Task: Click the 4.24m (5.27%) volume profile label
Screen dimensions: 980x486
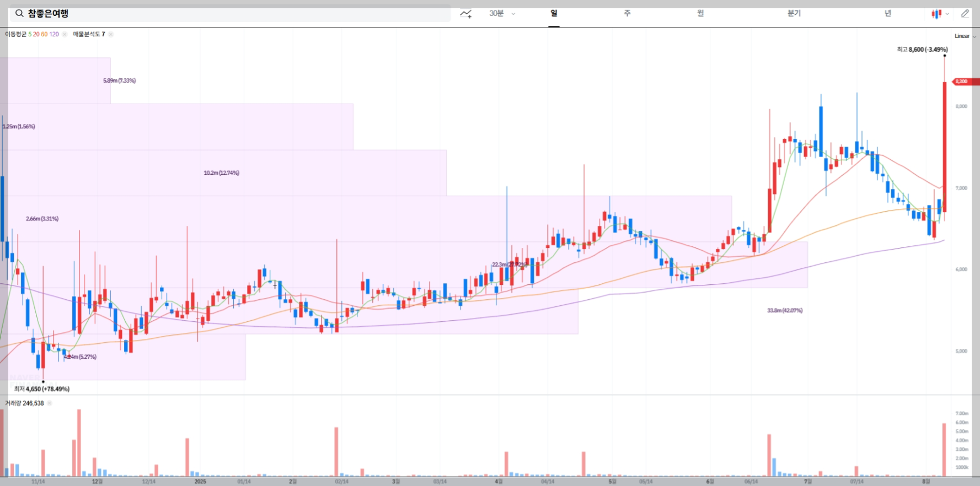Action: click(x=80, y=357)
